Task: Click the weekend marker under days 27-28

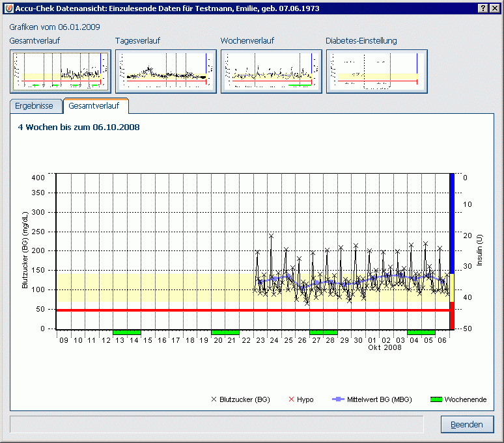Action: point(324,332)
